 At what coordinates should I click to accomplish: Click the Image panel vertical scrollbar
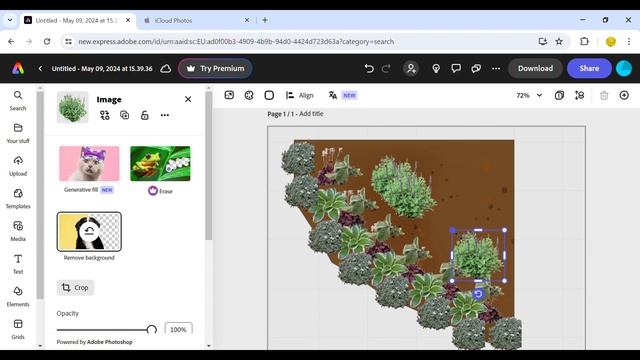208,165
